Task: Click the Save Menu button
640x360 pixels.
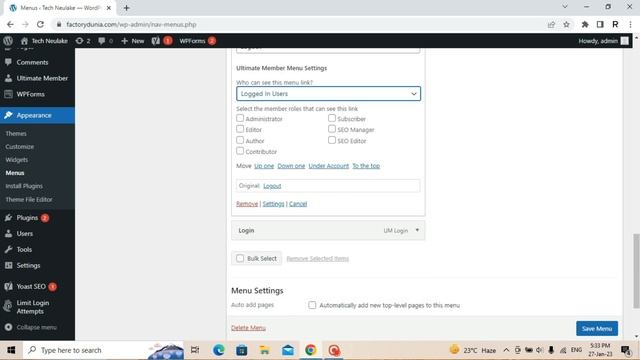Action: click(597, 329)
